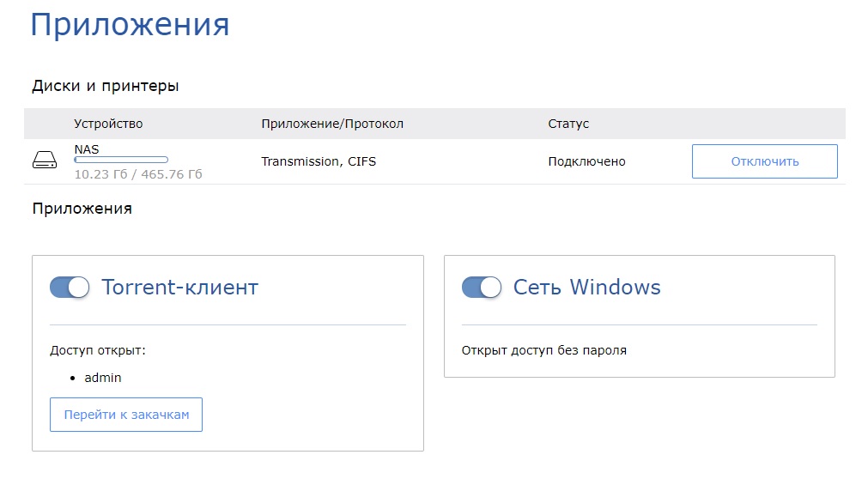Click the NAS disk usage progress bar

tap(121, 160)
